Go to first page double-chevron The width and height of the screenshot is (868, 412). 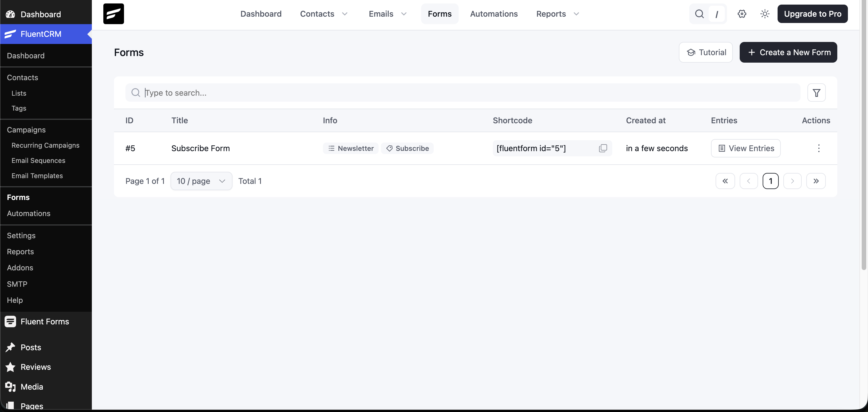pos(725,181)
